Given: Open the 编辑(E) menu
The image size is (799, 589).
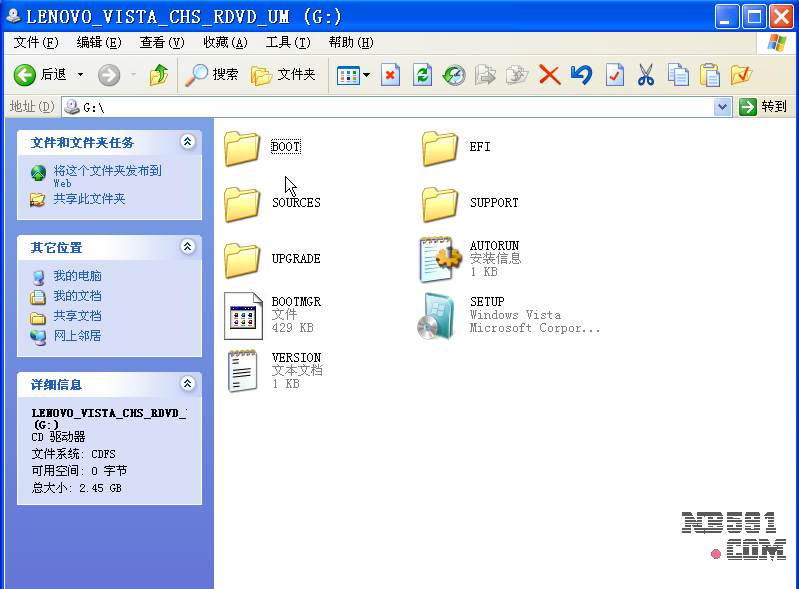Looking at the screenshot, I should click(99, 42).
